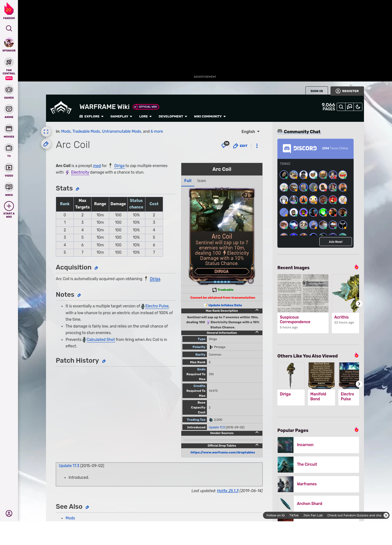The width and height of the screenshot is (392, 545).
Task: Expand page to fullscreen with expand icon
Action: (x=46, y=132)
